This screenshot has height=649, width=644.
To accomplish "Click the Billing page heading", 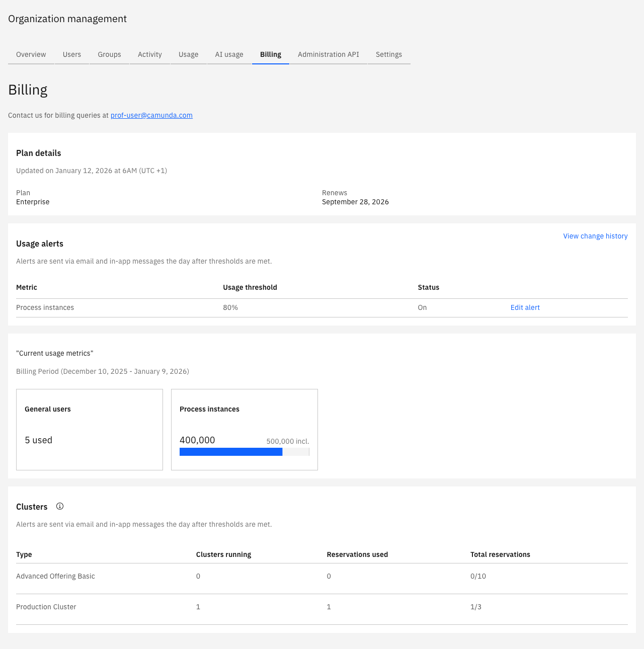I will 28,90.
